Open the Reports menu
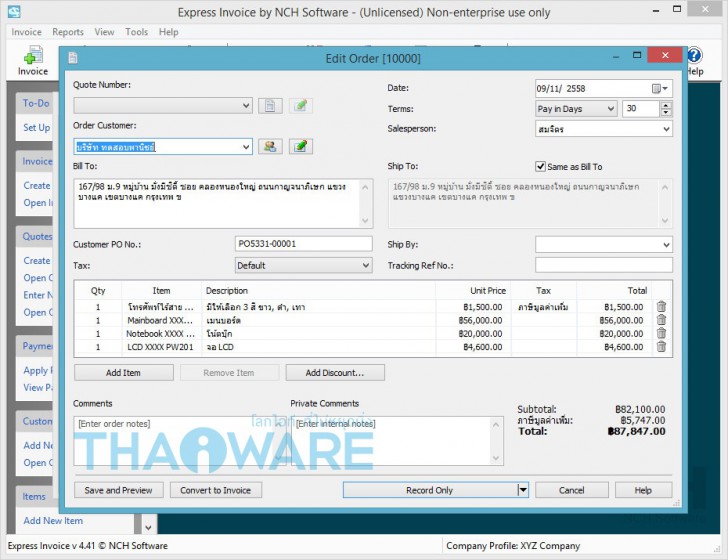 click(68, 32)
